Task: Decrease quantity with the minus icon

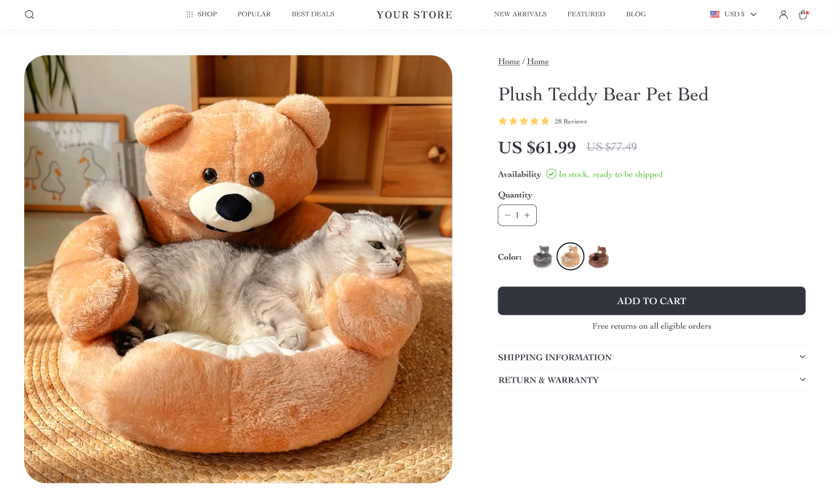Action: click(x=508, y=215)
